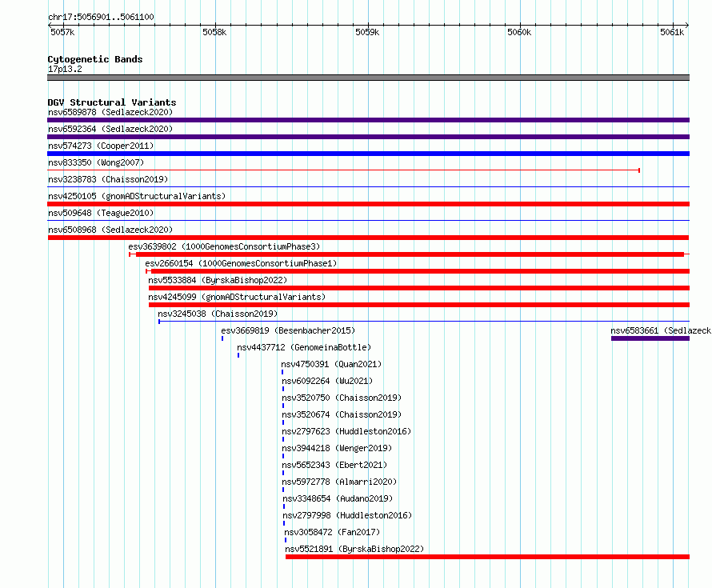Open variant nsv5521891 (ByrskaBishop2022)
712x588 pixels.
coord(354,549)
